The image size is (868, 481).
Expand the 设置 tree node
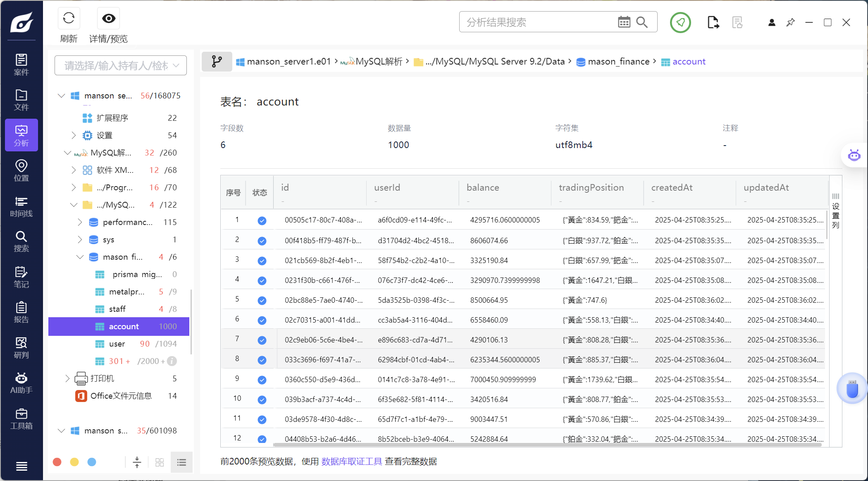pos(74,135)
